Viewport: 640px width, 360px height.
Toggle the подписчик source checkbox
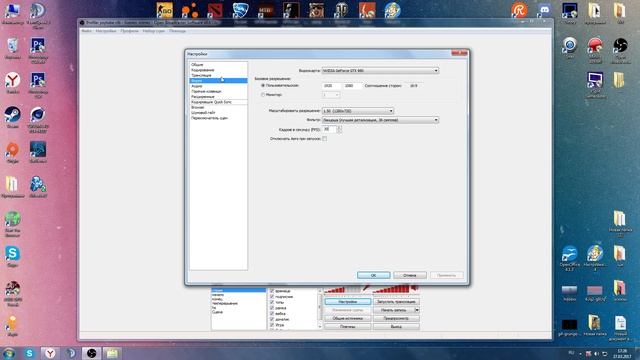(x=272, y=297)
